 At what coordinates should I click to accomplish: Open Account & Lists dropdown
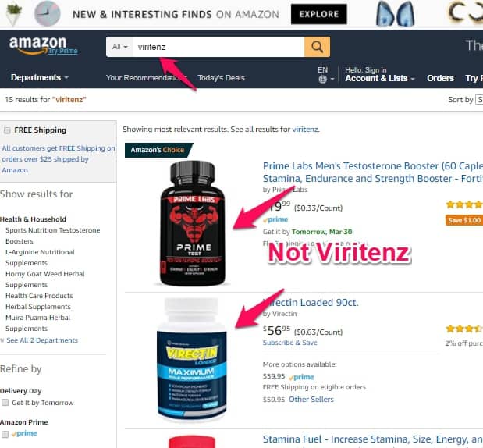pos(379,78)
